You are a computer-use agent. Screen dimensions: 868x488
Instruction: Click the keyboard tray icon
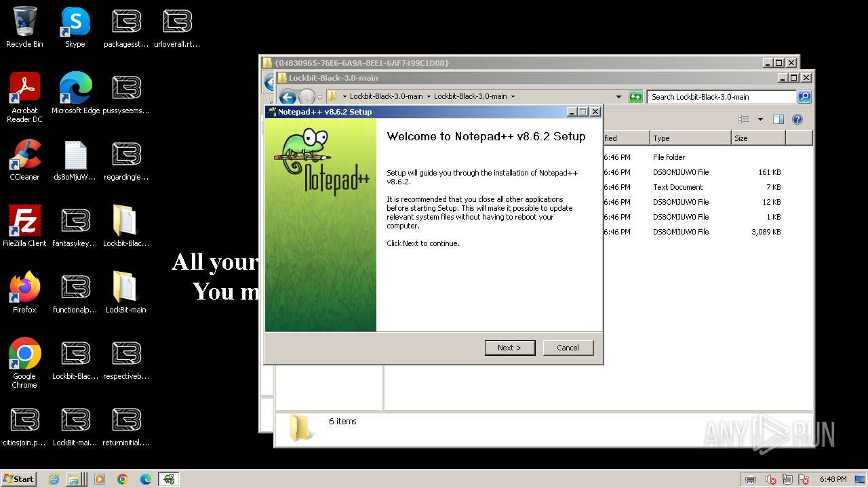(751, 480)
